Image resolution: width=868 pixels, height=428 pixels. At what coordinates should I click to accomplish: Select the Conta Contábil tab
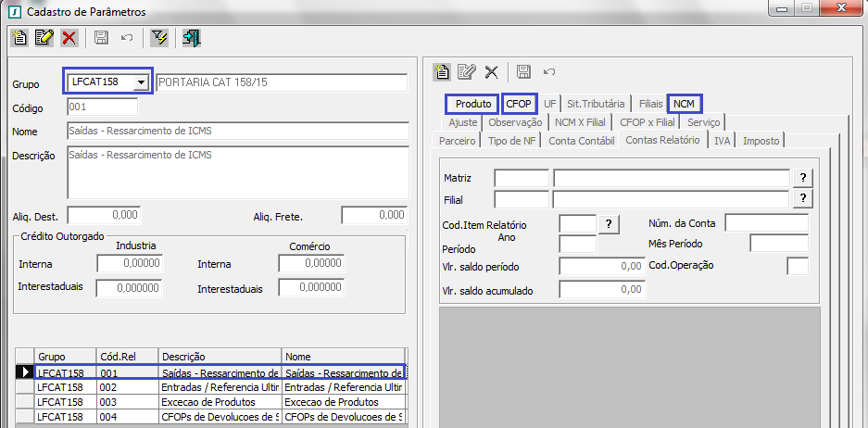(581, 141)
